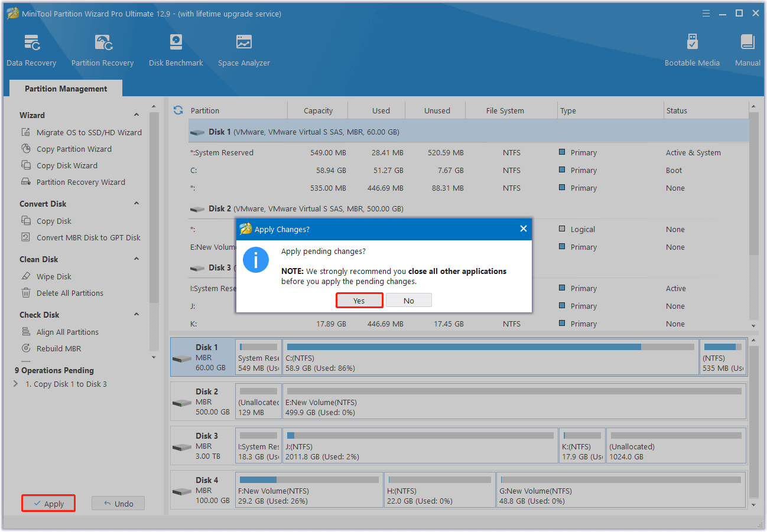Start Copy Disk Wizard

click(59, 165)
